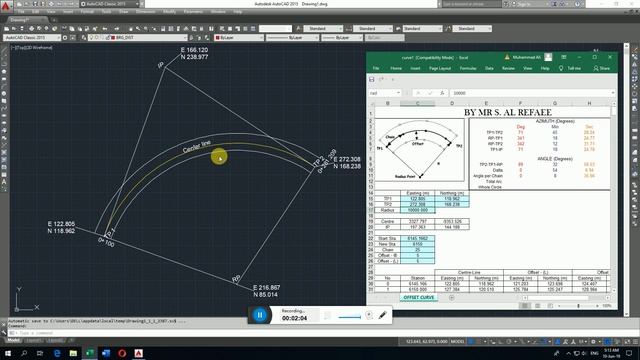
Task: Click the Share button in Excel
Action: [602, 68]
